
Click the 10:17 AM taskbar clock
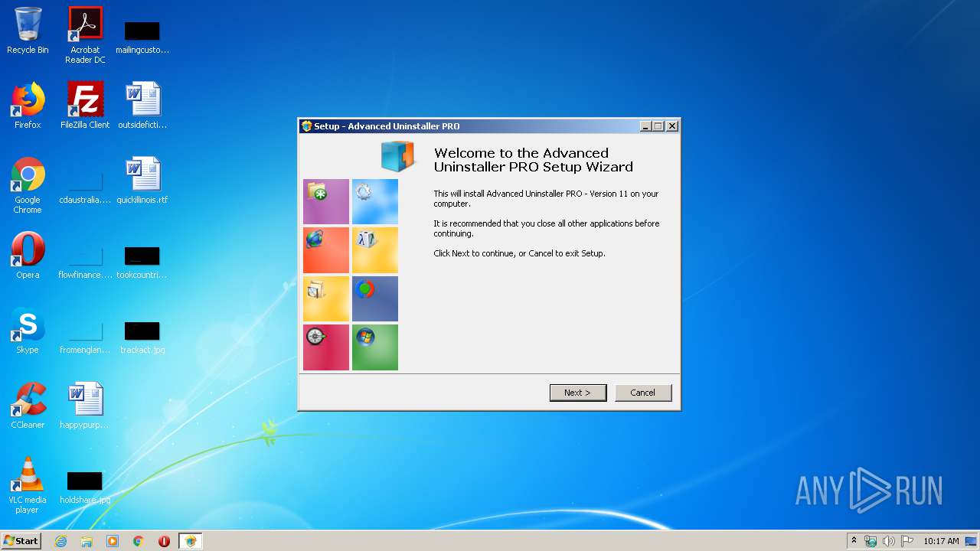(x=941, y=541)
